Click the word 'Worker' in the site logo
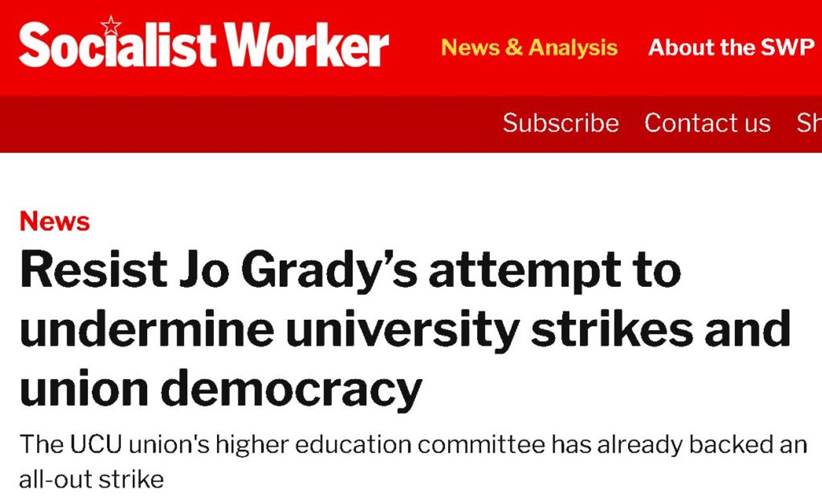822x504 pixels. tap(308, 46)
